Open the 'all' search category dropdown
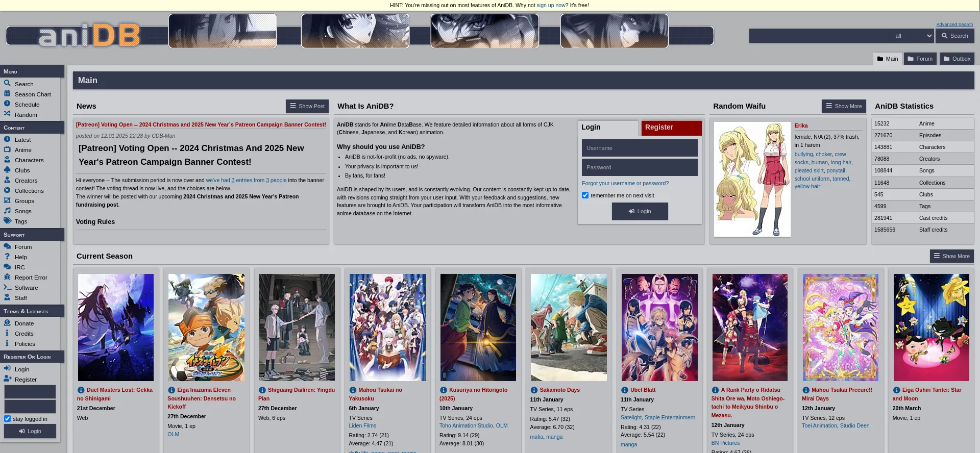980x453 pixels. click(x=913, y=36)
